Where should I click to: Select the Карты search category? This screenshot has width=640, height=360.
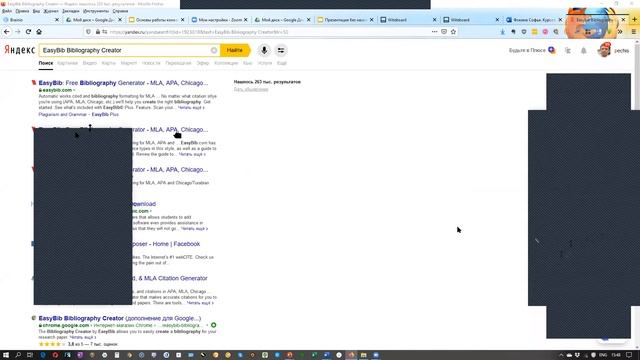109,63
